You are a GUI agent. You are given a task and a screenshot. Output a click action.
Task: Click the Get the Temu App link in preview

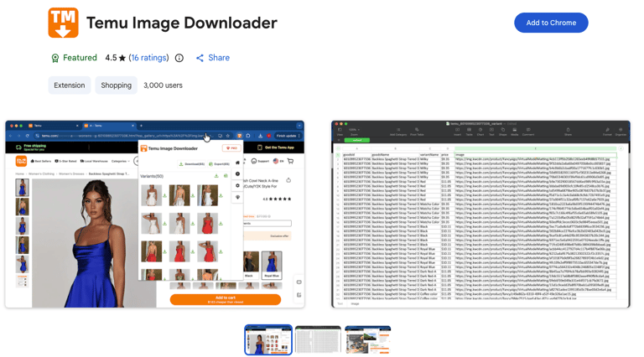[x=276, y=147]
